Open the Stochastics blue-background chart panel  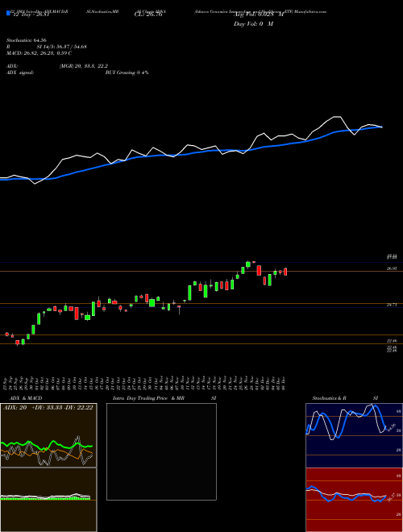[354, 435]
